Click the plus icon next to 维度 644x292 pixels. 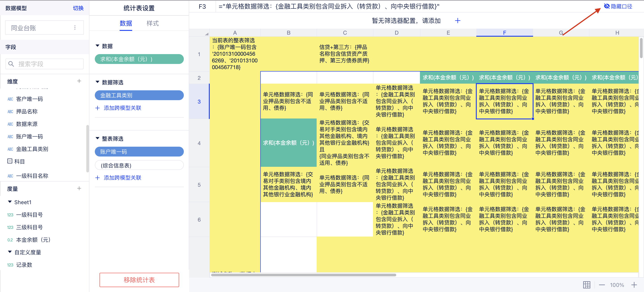coord(79,81)
